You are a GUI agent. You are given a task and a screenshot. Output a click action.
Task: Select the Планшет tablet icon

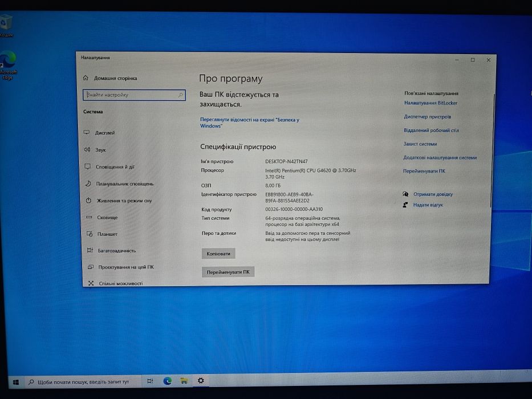point(90,234)
